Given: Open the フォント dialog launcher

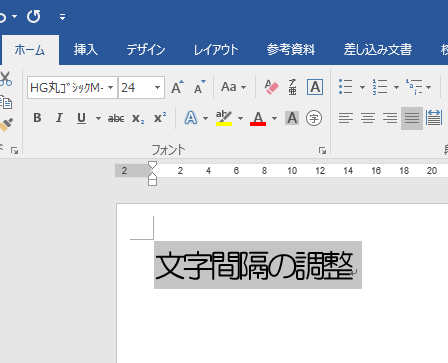Looking at the screenshot, I should point(322,151).
